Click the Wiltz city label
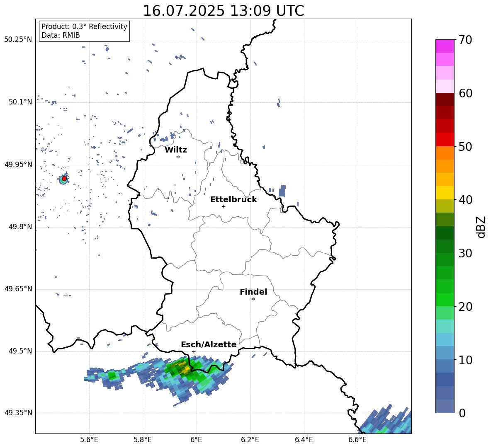 coord(176,150)
